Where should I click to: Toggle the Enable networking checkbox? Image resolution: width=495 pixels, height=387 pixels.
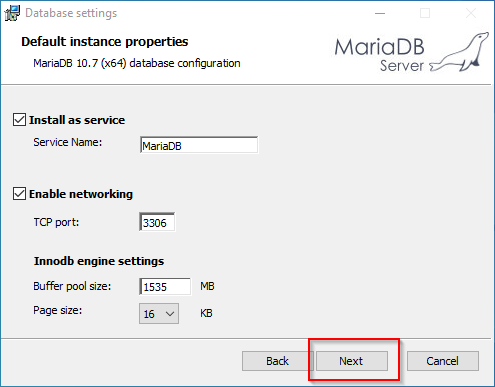[x=19, y=194]
